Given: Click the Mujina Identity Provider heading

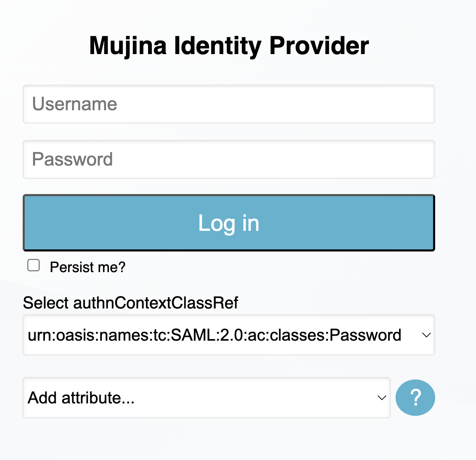Looking at the screenshot, I should 229,45.
